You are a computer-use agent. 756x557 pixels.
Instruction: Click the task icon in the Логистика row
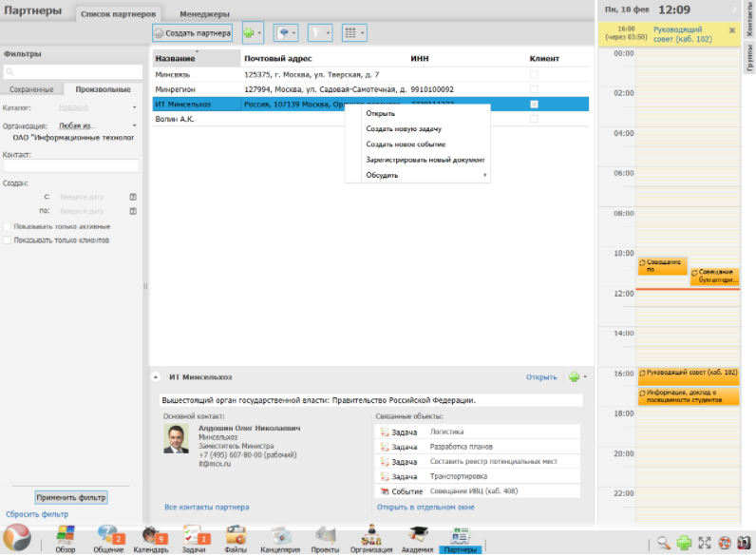385,432
